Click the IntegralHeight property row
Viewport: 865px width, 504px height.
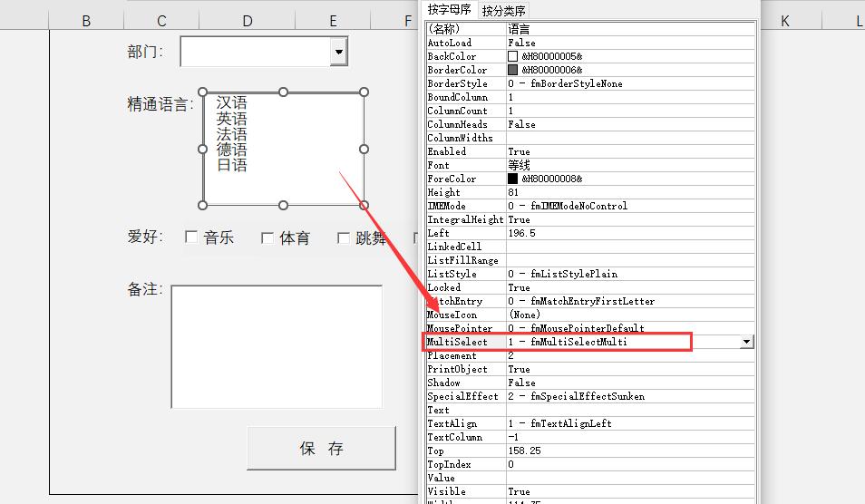(590, 219)
